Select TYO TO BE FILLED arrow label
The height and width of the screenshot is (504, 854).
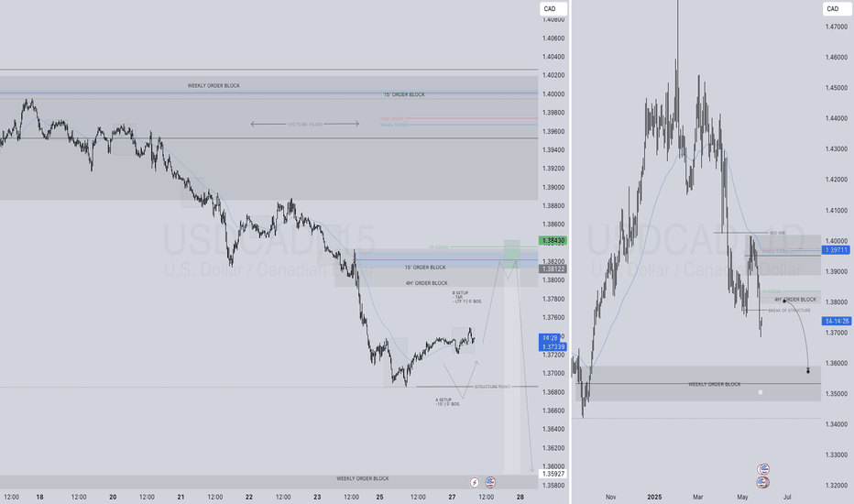[x=304, y=125]
